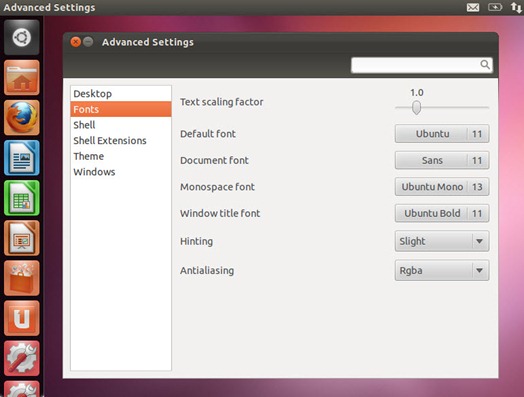
Task: Minimize the Advanced Settings window
Action: (x=88, y=42)
